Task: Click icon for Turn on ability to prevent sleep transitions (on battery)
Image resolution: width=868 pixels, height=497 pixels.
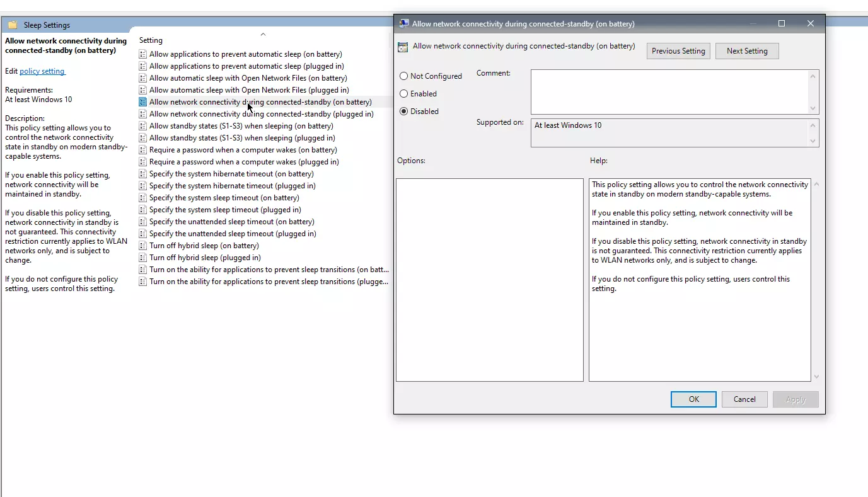Action: [143, 270]
